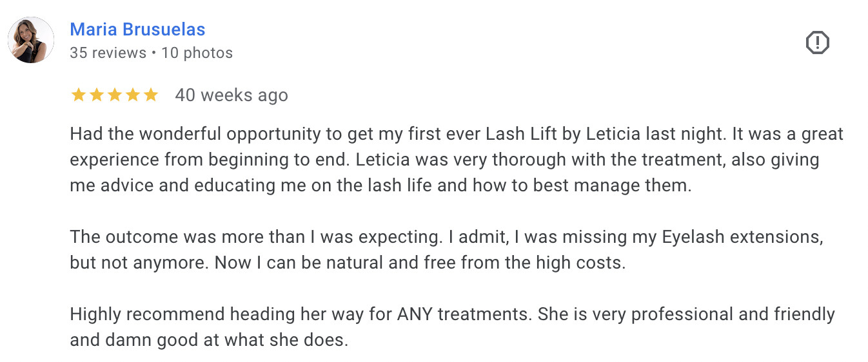Click the fifth star in the rating
Image resolution: width=868 pixels, height=362 pixels.
[x=150, y=95]
